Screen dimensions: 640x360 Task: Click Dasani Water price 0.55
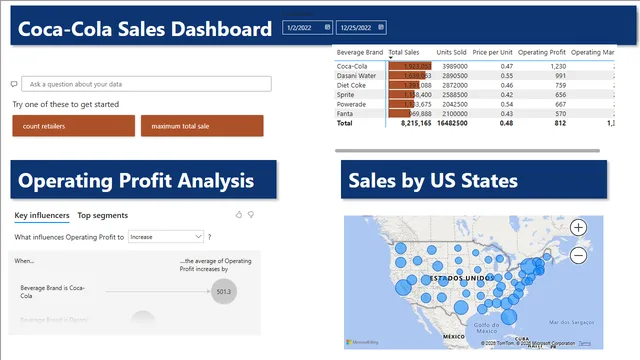pyautogui.click(x=507, y=76)
